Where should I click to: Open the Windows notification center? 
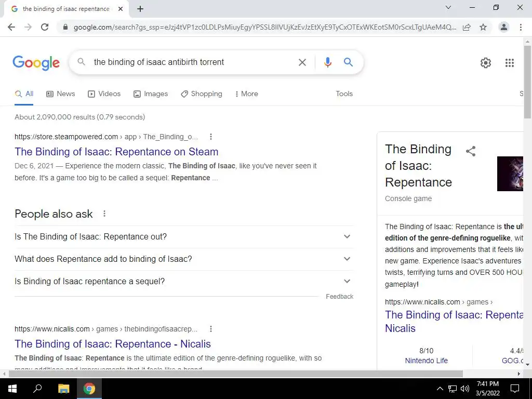click(515, 389)
